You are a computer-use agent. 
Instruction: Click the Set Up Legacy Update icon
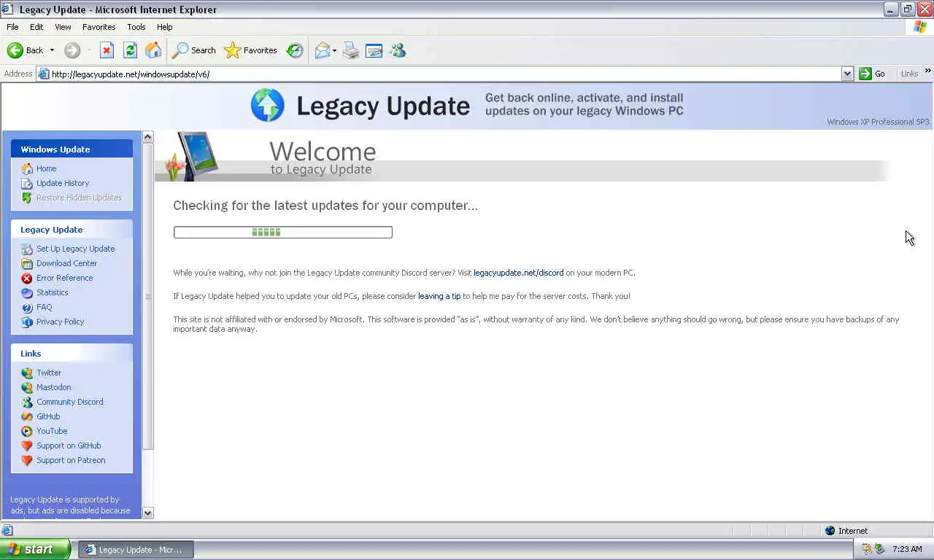(27, 249)
